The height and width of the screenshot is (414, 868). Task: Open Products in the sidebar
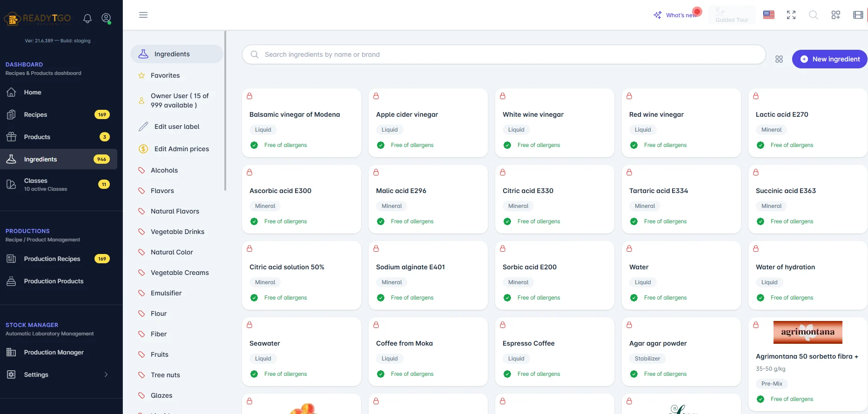point(59,137)
